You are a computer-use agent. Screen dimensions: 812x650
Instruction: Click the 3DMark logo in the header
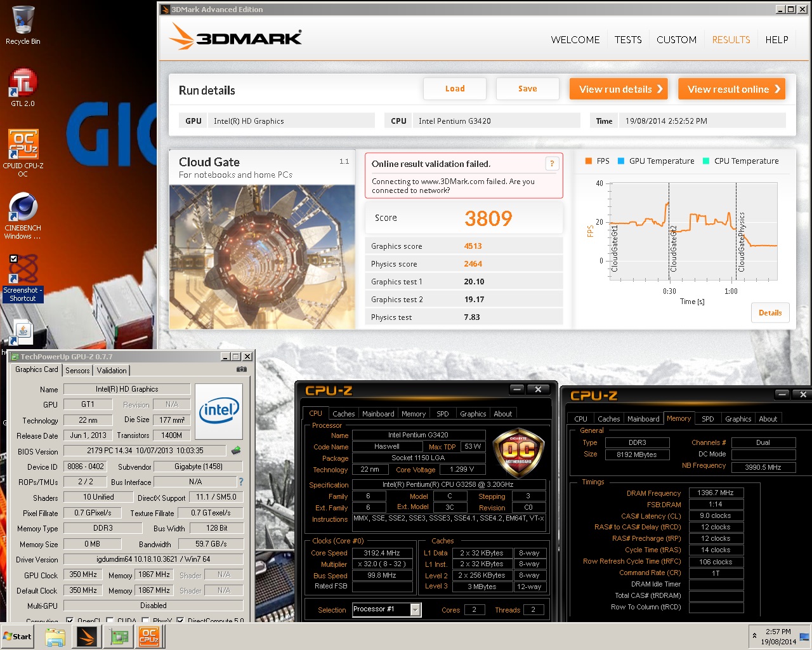(x=235, y=37)
